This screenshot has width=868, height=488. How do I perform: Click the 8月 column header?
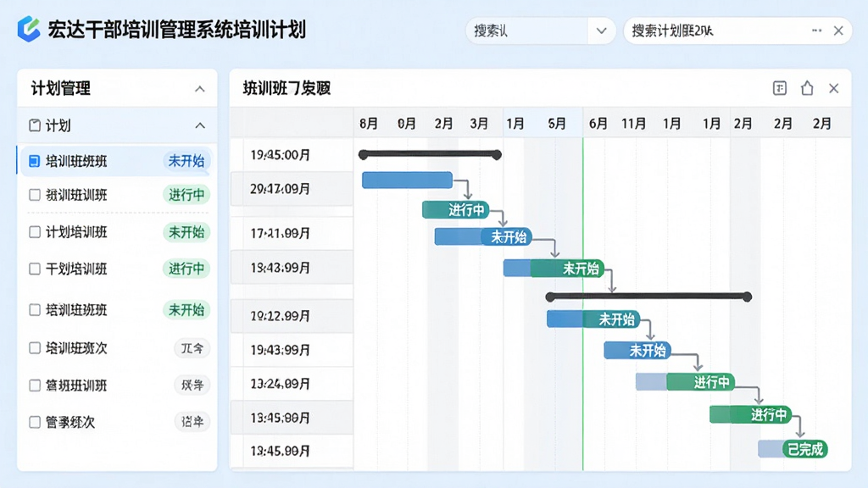[x=369, y=124]
